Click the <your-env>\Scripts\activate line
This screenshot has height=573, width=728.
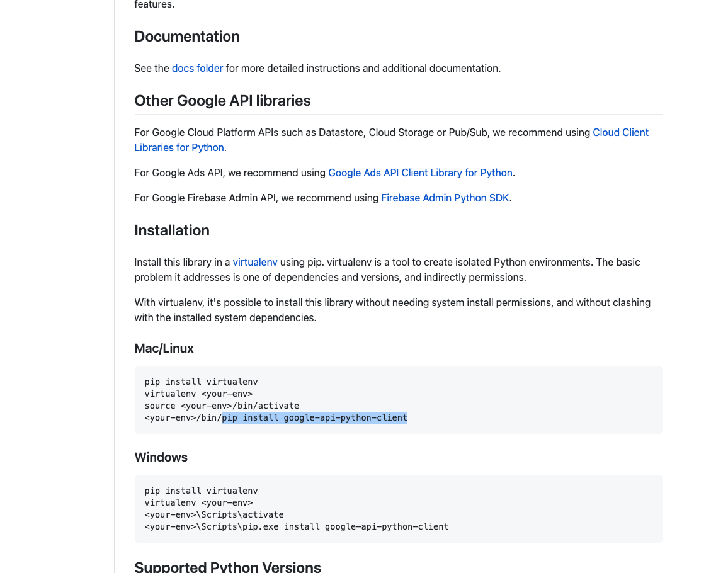[x=214, y=514]
